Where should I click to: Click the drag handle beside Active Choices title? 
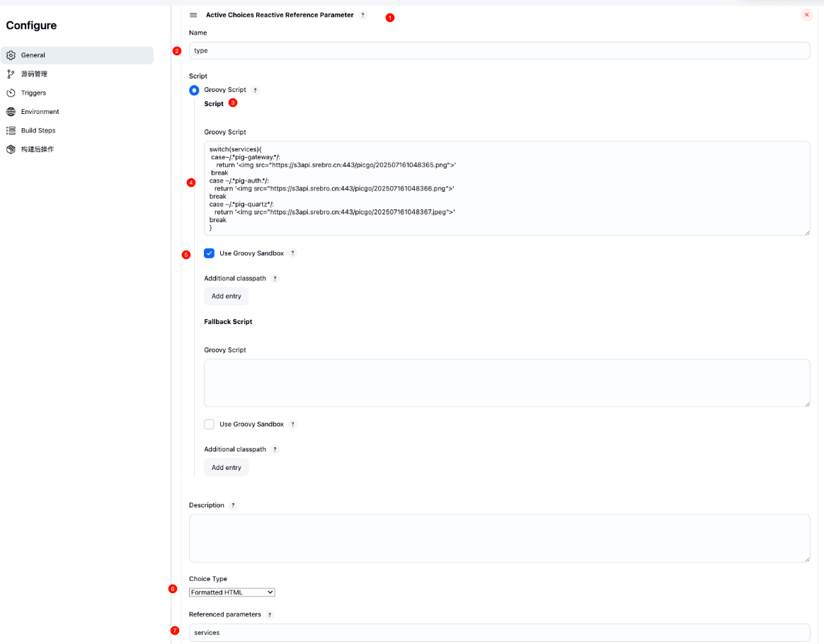pos(193,15)
